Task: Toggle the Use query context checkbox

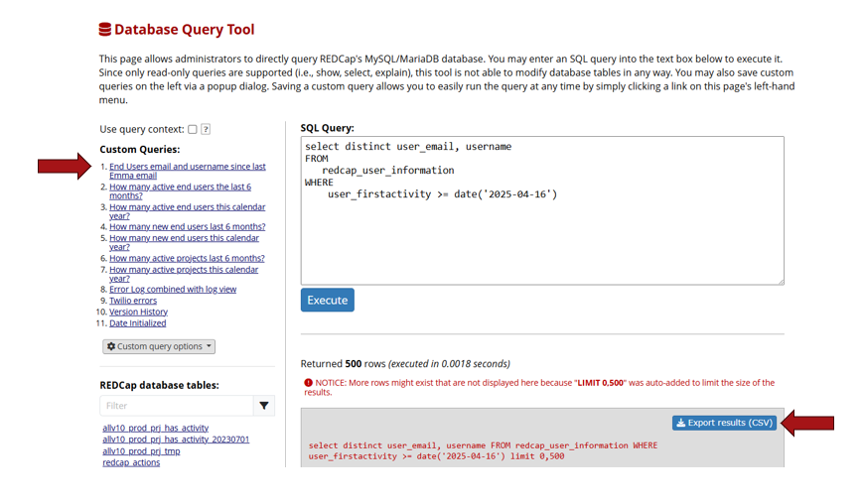Action: (x=192, y=129)
